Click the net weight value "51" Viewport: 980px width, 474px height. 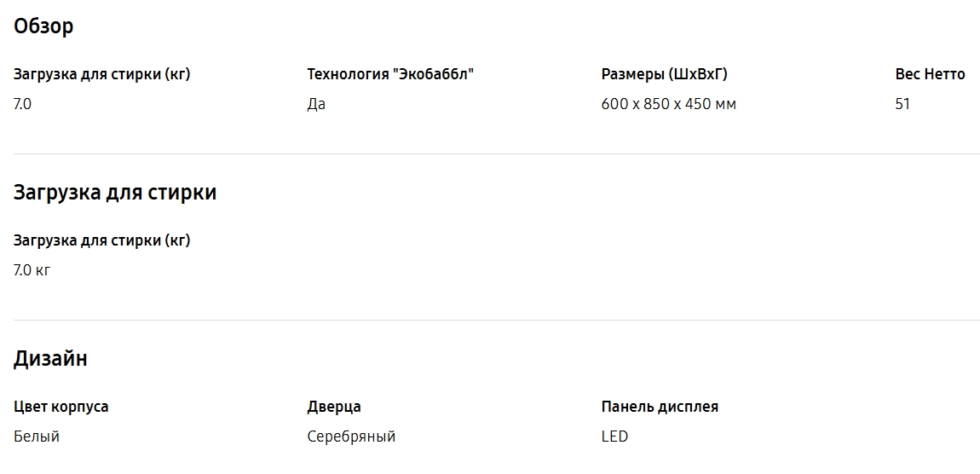point(902,104)
